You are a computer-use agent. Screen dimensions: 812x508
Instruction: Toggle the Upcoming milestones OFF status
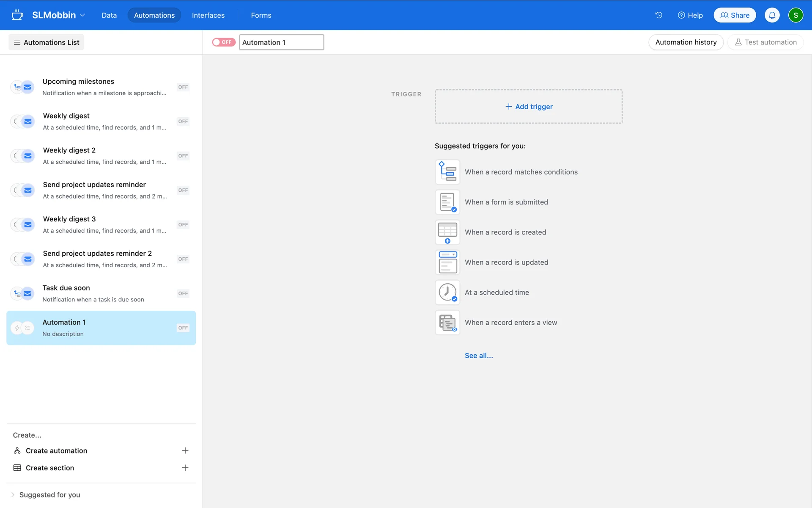pos(183,87)
